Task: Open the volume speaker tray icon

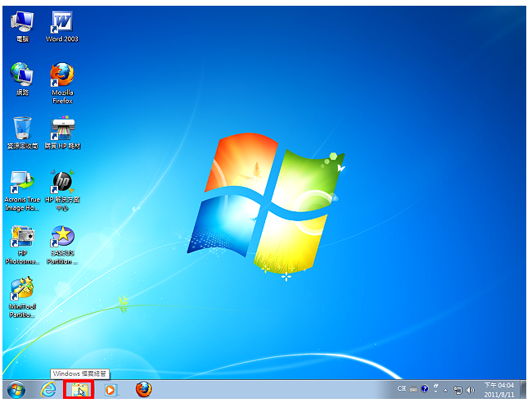Action: [x=471, y=390]
